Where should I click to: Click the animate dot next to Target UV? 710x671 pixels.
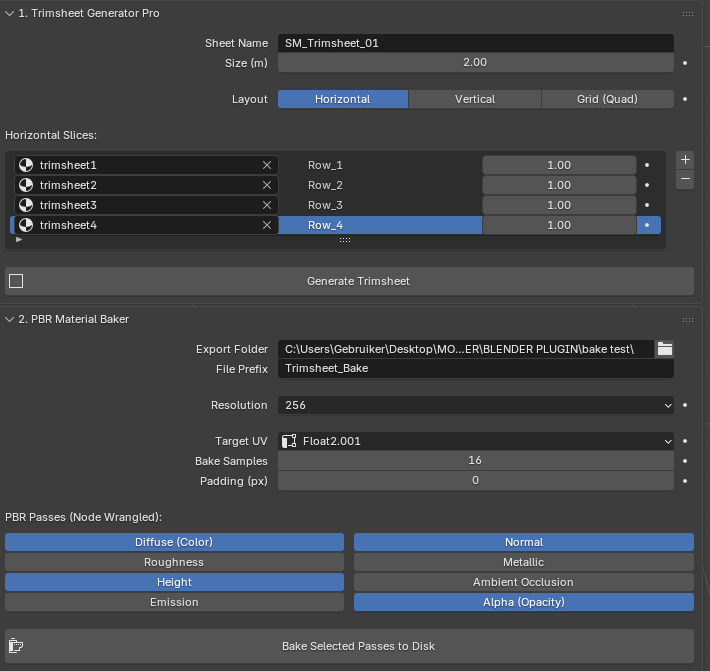(685, 441)
